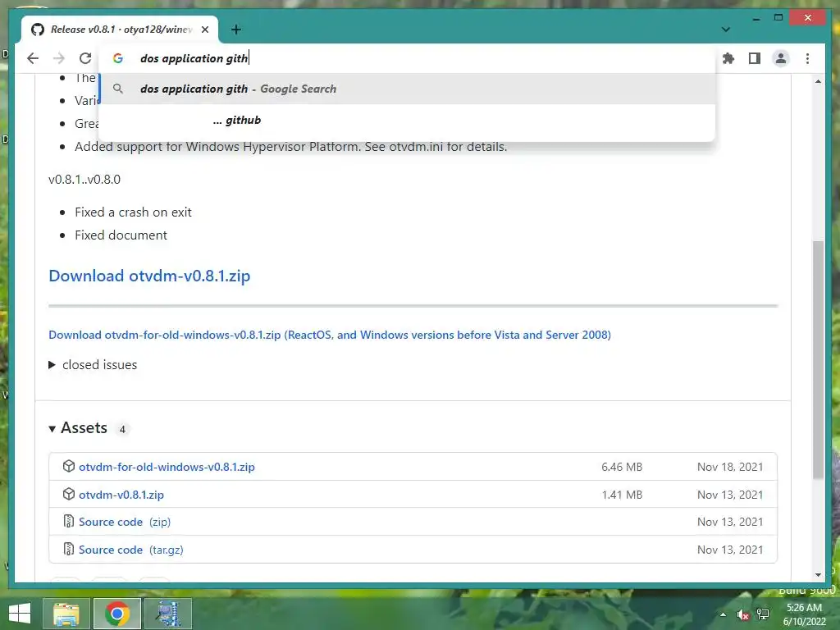
Task: Open a new tab with the plus button
Action: [x=235, y=30]
